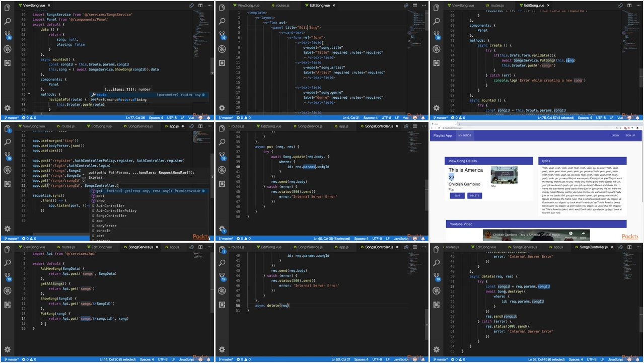Click LOGIN link in Playlist App header
This screenshot has width=644, height=363.
[615, 135]
